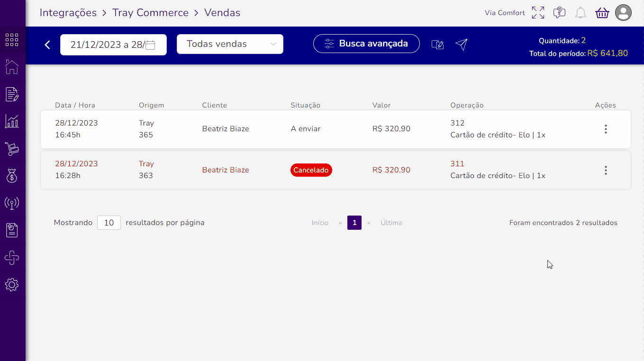Open the chart reports icon in sidebar
Screen dimensions: 644x361
12,121
